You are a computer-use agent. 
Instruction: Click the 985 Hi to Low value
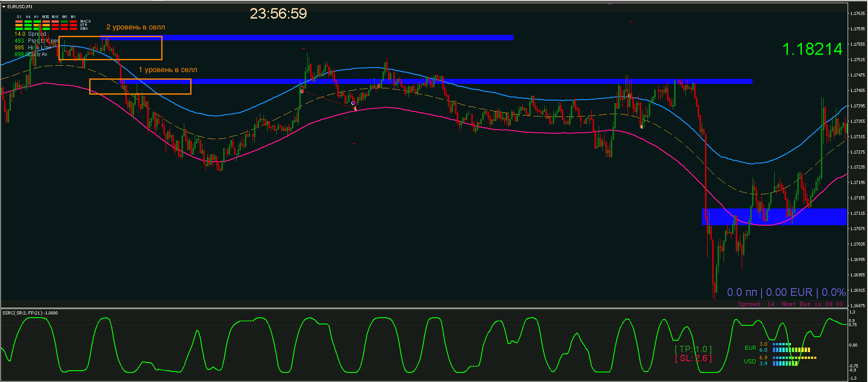tap(19, 48)
